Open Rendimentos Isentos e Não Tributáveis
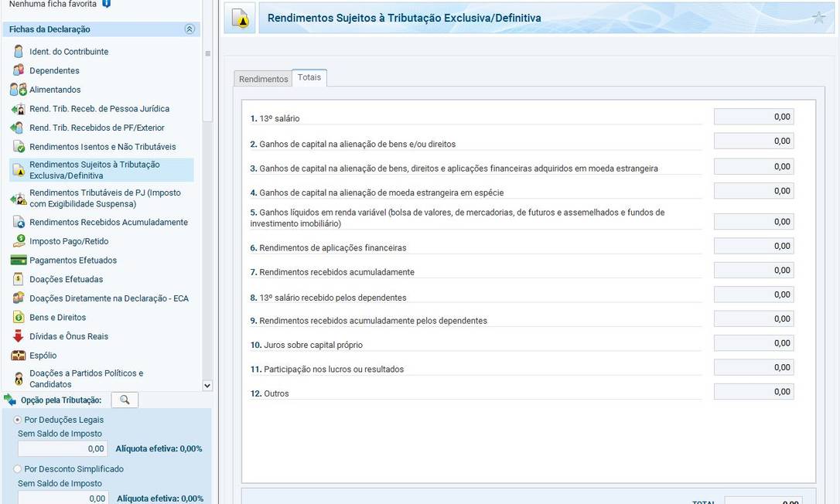The width and height of the screenshot is (840, 504). (102, 147)
